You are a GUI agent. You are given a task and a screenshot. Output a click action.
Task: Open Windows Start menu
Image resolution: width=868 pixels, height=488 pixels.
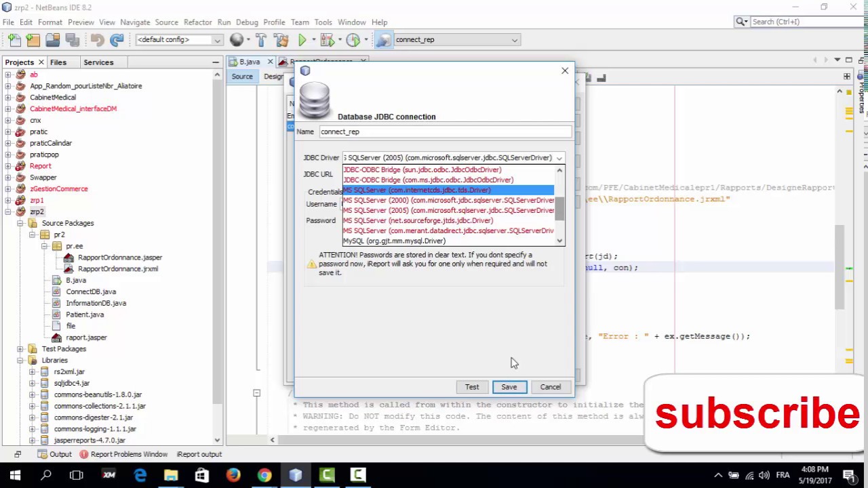tap(15, 475)
